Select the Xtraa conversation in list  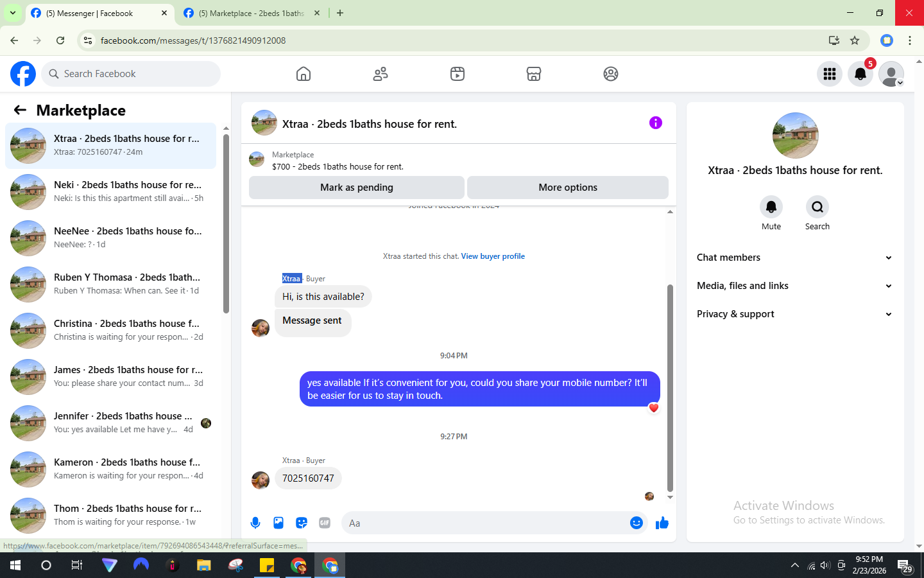click(110, 146)
